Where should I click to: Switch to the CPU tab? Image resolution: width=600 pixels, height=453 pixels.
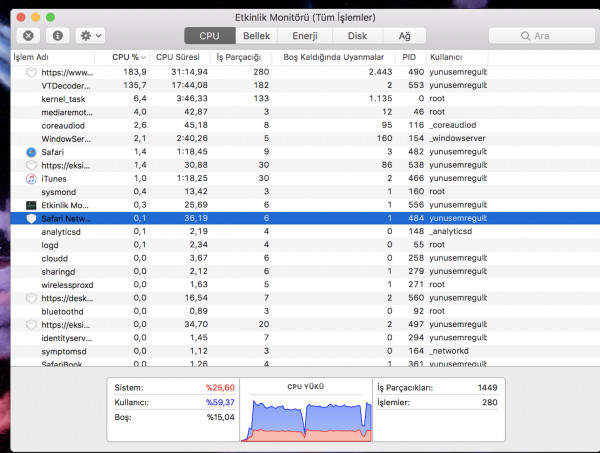210,36
